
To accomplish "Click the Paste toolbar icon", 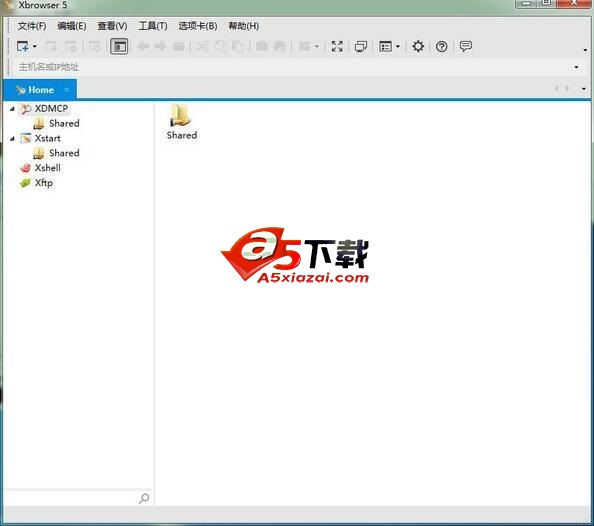I will pos(238,46).
